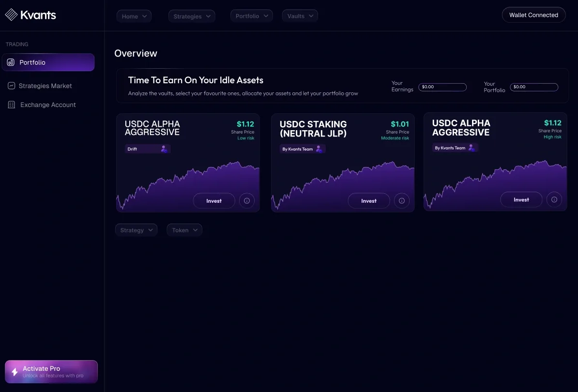Click the Exchange Account sidebar icon
Viewport: 578px width, 392px height.
click(12, 105)
